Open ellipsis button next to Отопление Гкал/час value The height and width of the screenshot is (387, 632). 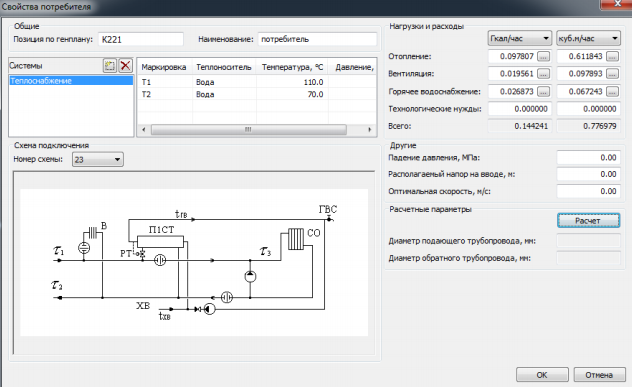543,56
